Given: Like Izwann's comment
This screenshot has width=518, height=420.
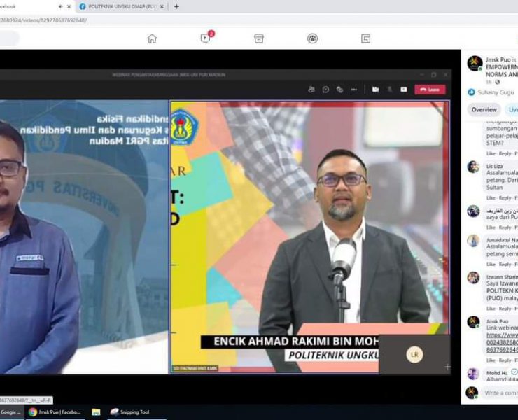Looking at the screenshot, I should coord(491,309).
